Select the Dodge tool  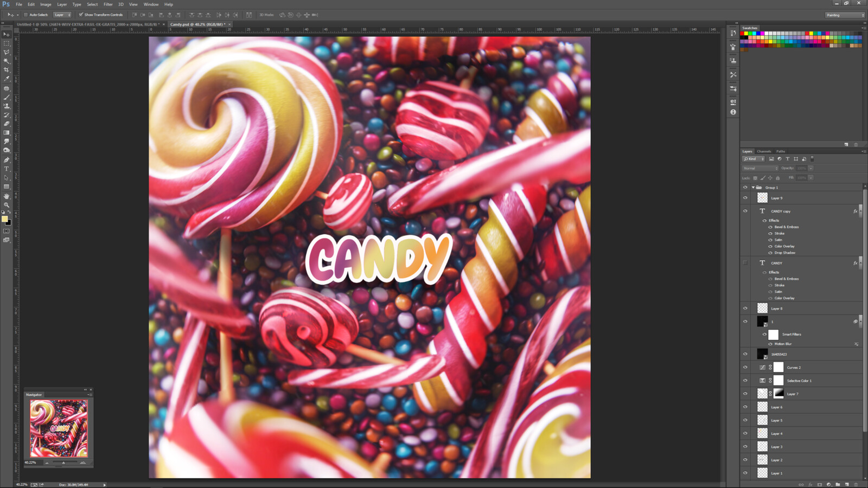[x=7, y=150]
